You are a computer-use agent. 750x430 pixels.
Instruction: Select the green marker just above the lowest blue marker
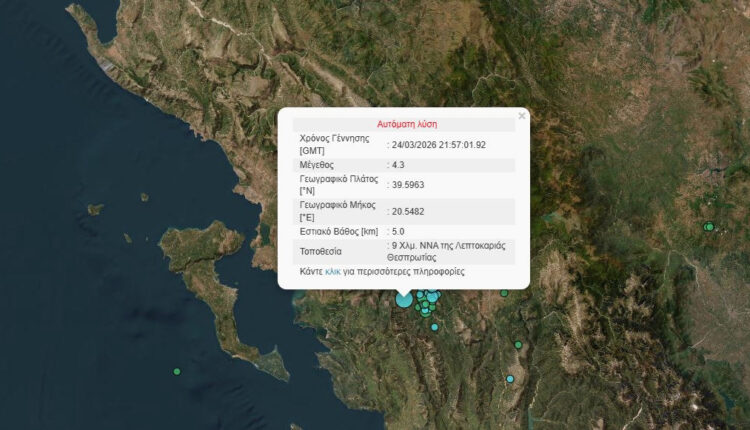518,345
